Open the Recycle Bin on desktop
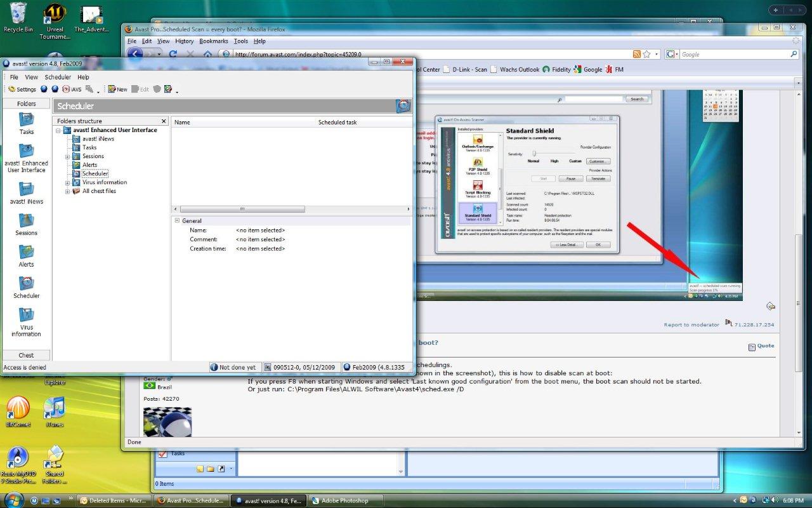The image size is (812, 508). [x=18, y=18]
